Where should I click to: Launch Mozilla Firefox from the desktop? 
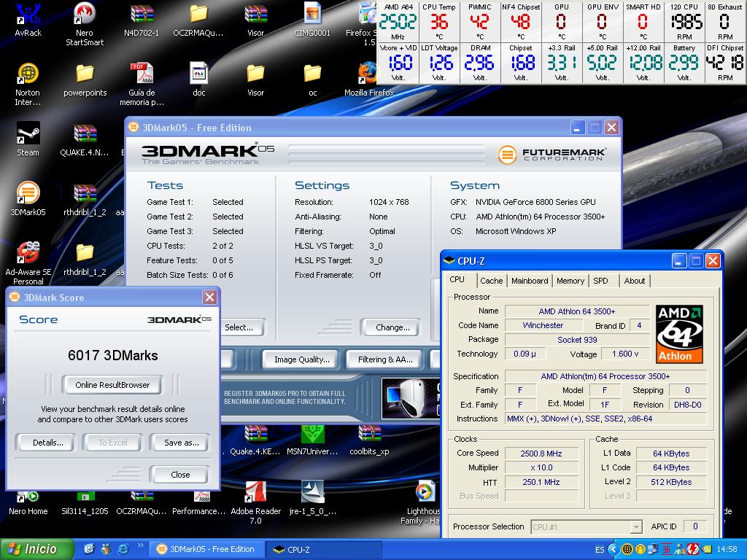coord(368,79)
